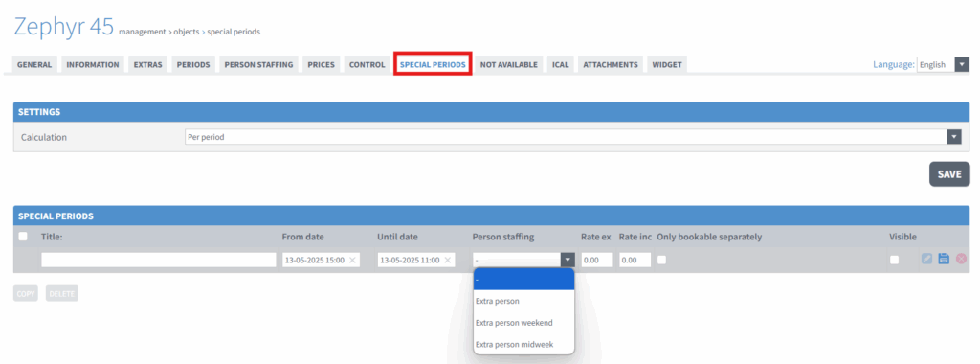Viewport: 980px width, 364px height.
Task: Click the edit pencil icon in the row
Action: point(926,259)
